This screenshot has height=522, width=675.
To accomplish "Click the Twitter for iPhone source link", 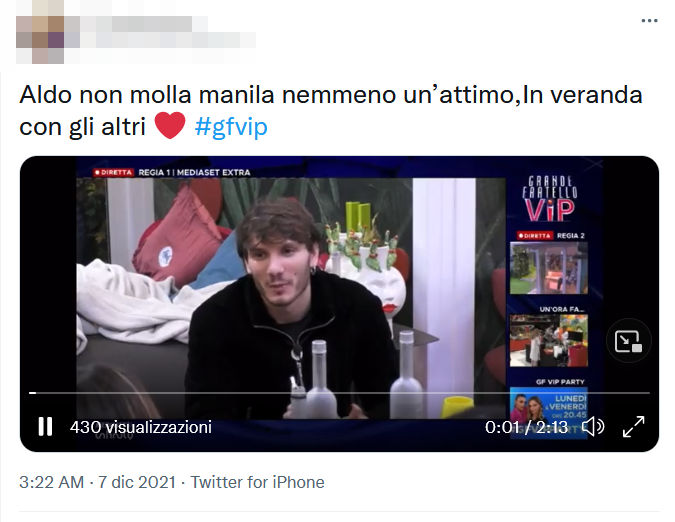I will [257, 482].
